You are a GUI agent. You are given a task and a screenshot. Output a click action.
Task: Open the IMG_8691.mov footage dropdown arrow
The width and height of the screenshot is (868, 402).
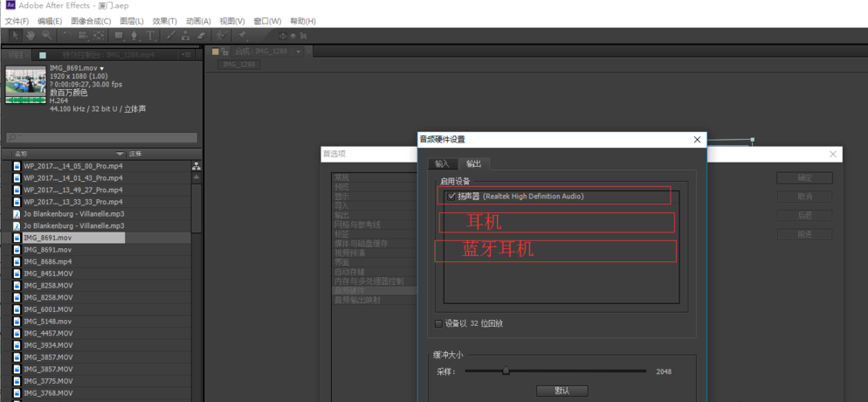(x=102, y=68)
